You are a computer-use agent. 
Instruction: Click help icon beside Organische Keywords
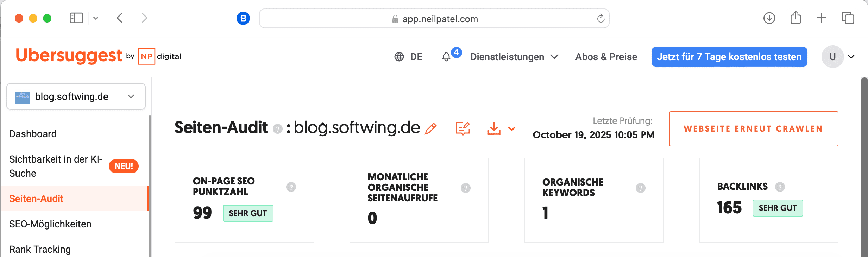point(641,188)
